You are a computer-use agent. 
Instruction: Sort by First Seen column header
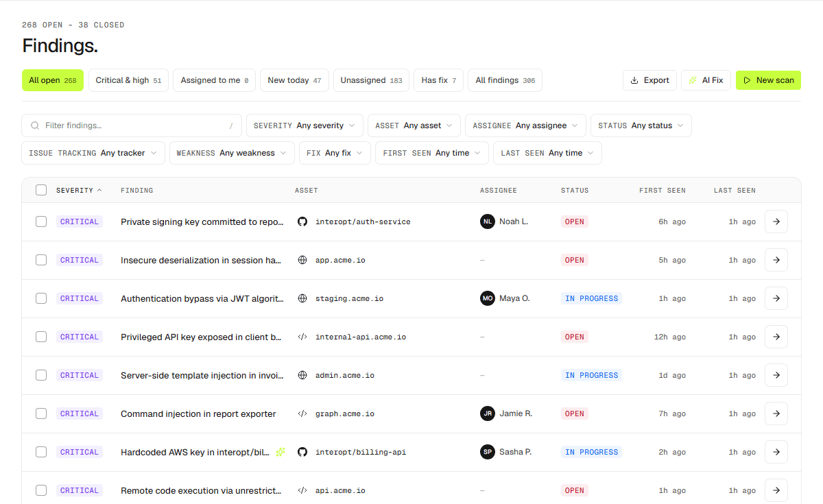(x=663, y=190)
